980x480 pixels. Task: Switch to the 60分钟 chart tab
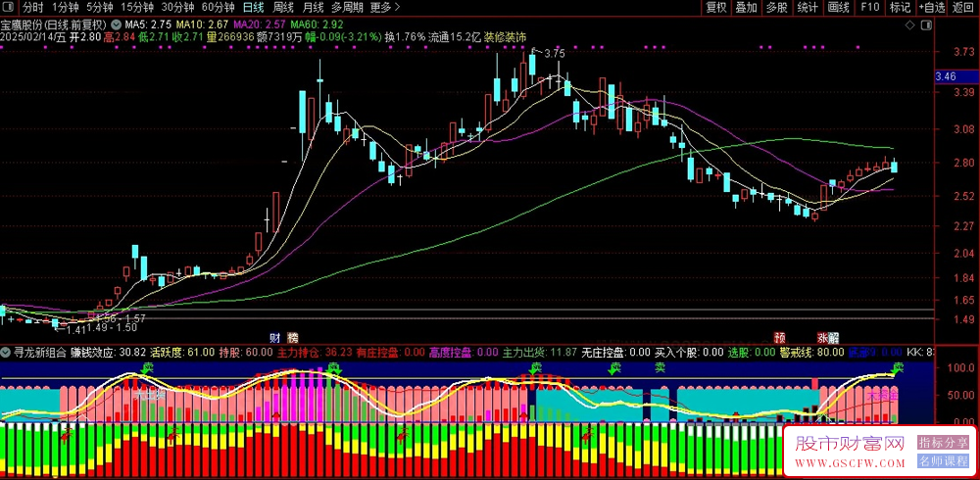218,7
